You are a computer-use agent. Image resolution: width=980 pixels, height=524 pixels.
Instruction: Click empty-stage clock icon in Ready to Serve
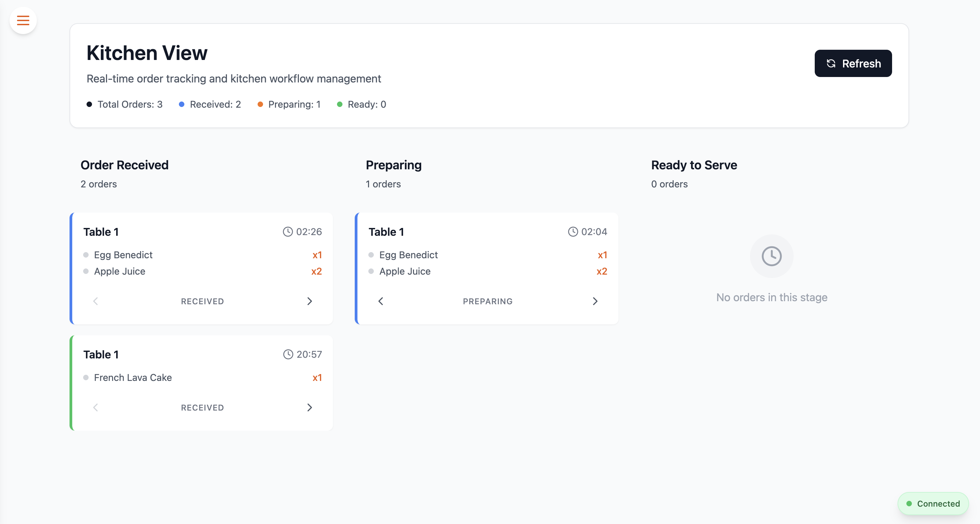click(771, 256)
